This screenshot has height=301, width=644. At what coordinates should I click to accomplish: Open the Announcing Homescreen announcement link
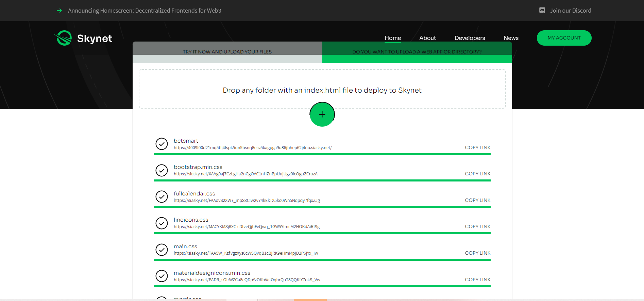point(145,11)
